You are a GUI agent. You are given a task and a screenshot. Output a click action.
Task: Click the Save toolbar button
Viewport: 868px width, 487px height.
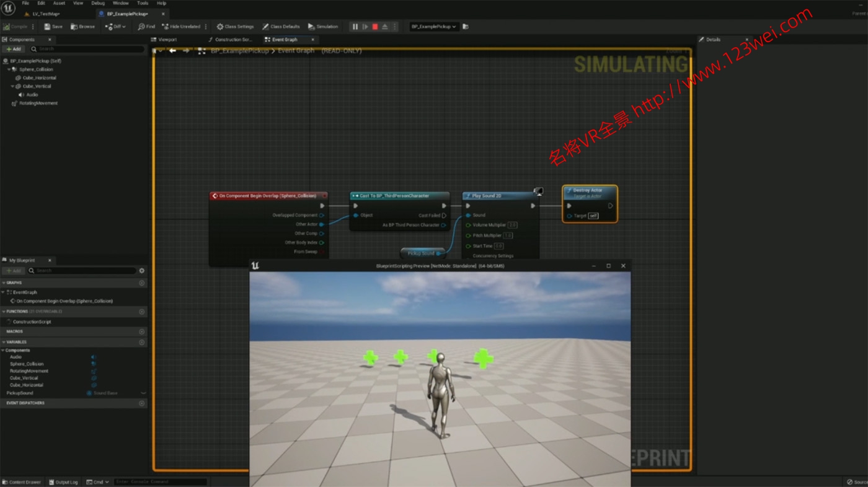[53, 27]
